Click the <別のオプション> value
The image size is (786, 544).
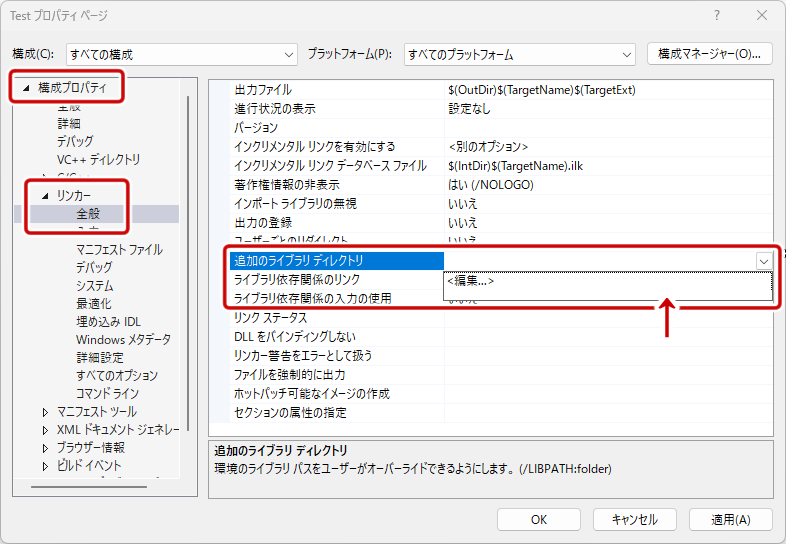coord(488,147)
